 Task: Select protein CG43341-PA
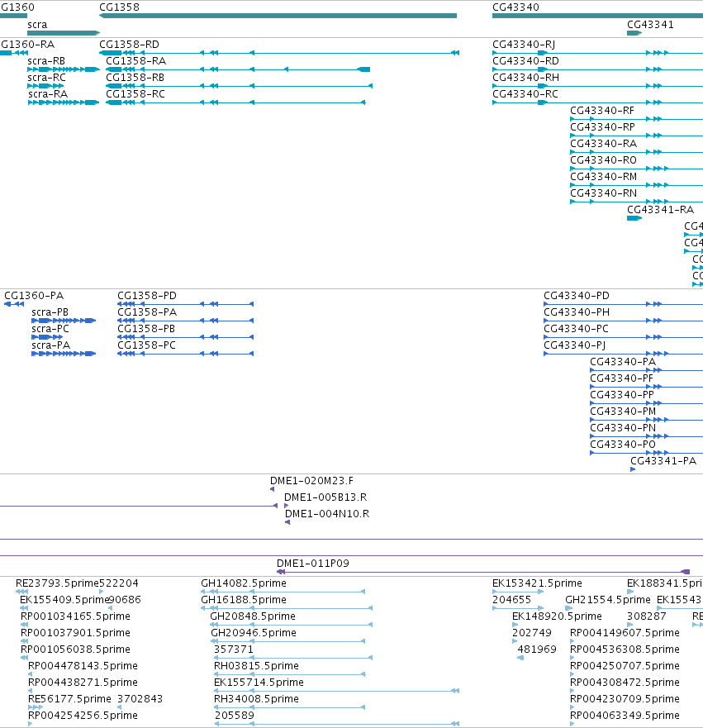[x=663, y=461]
